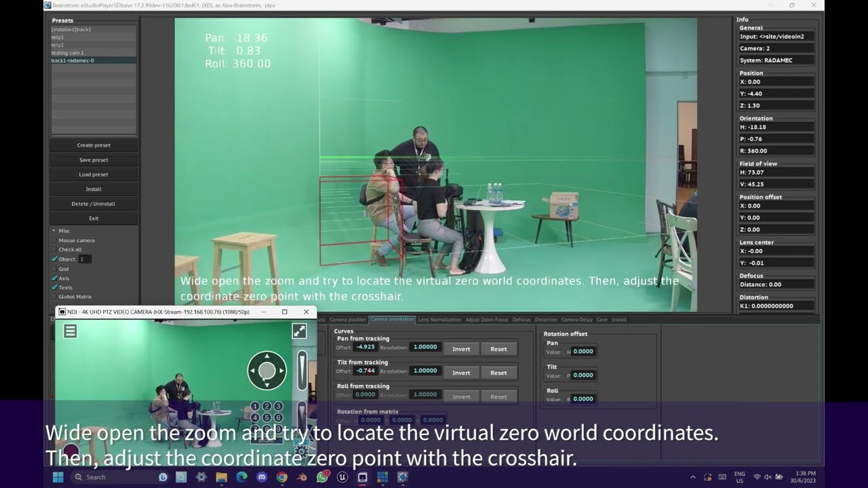Viewport: 868px width, 488px height.
Task: Open Google Chrome from taskbar
Action: click(282, 477)
